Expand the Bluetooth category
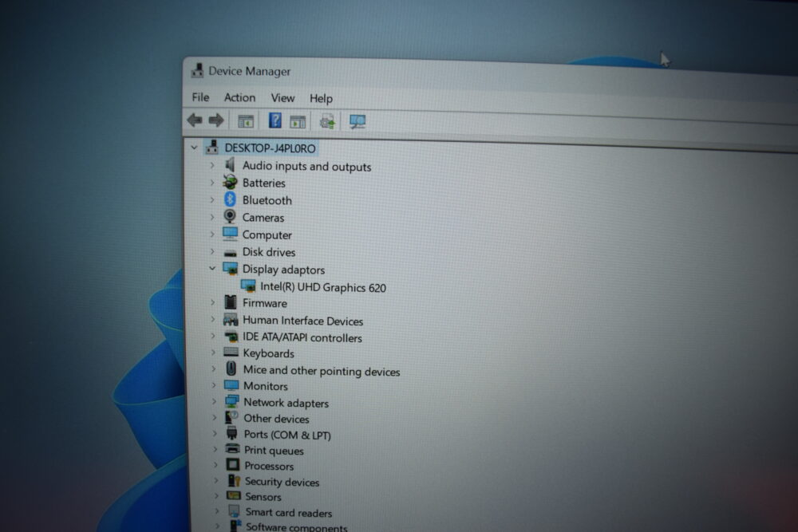The height and width of the screenshot is (532, 798). (212, 200)
